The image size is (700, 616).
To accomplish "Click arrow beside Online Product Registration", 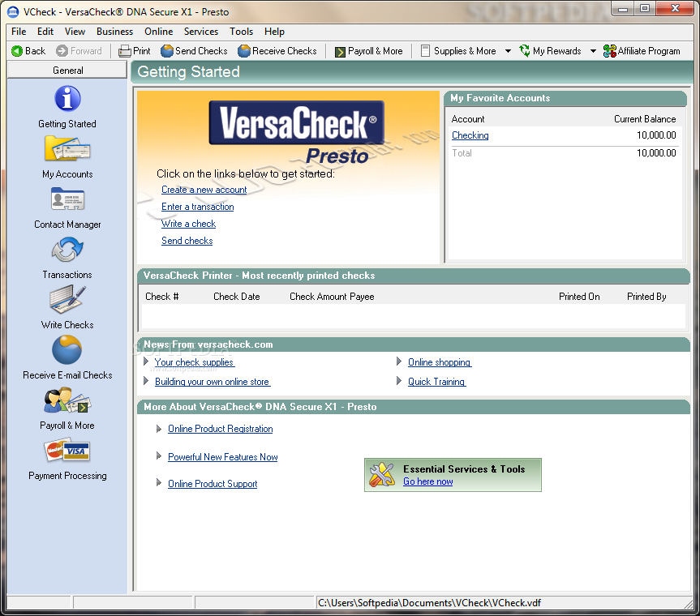I will (x=159, y=429).
